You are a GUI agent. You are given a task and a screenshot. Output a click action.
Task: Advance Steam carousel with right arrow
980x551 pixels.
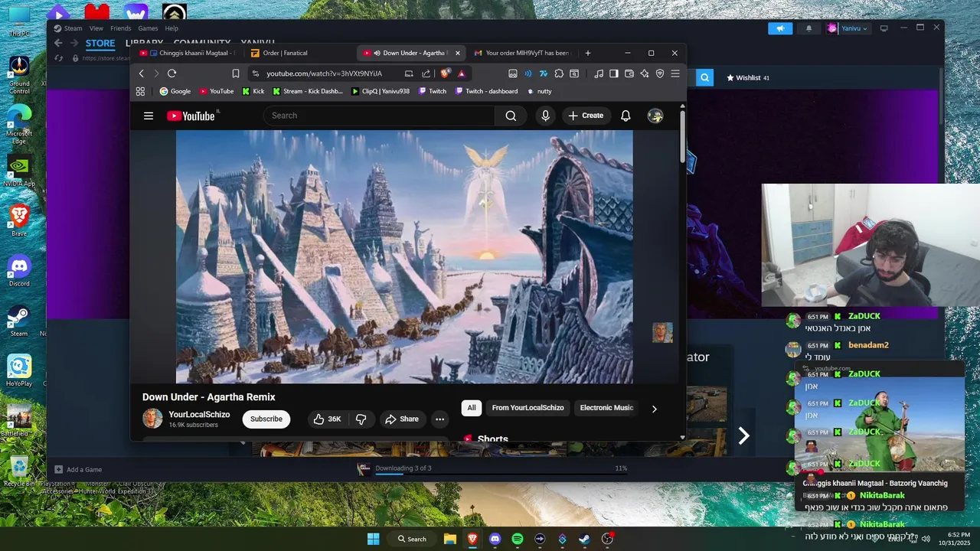click(x=743, y=435)
